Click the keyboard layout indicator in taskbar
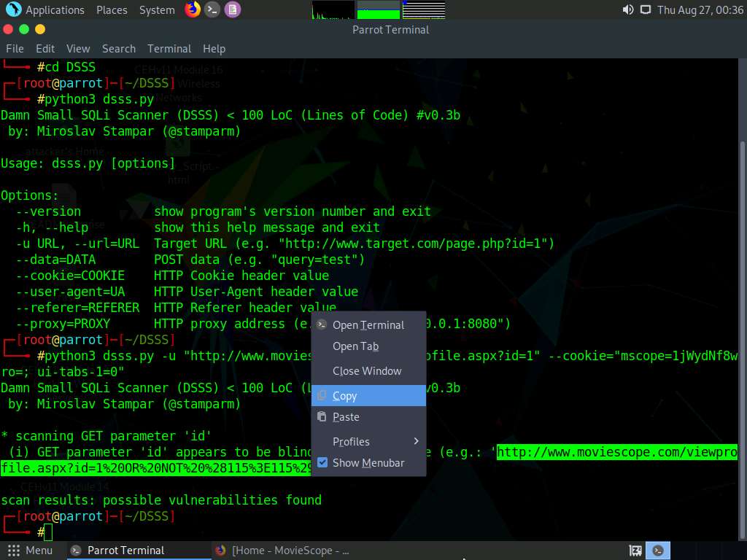The height and width of the screenshot is (560, 747). tap(634, 551)
